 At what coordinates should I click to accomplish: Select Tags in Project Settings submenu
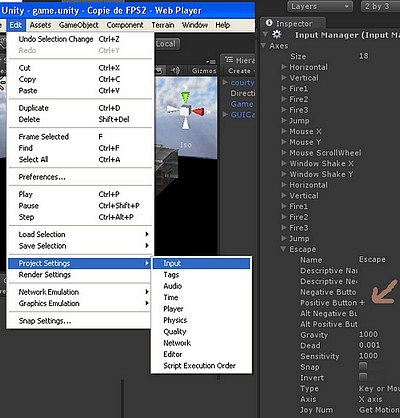point(201,275)
